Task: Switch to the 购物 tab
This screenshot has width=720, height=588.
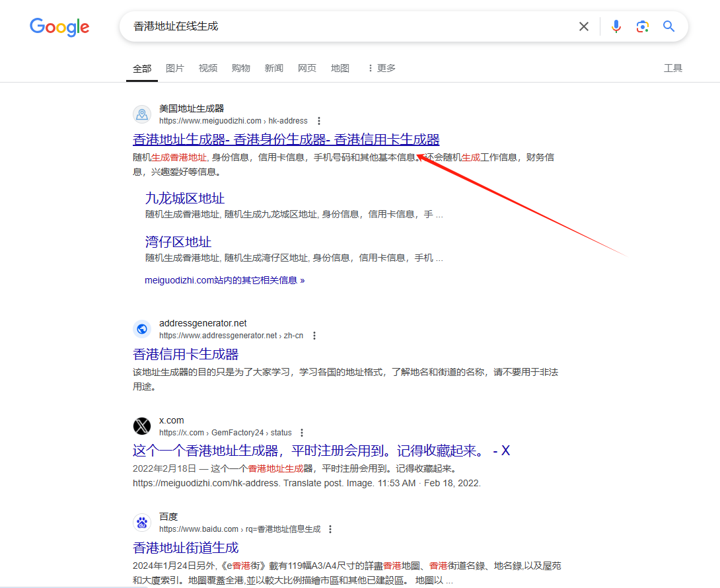Action: 241,69
